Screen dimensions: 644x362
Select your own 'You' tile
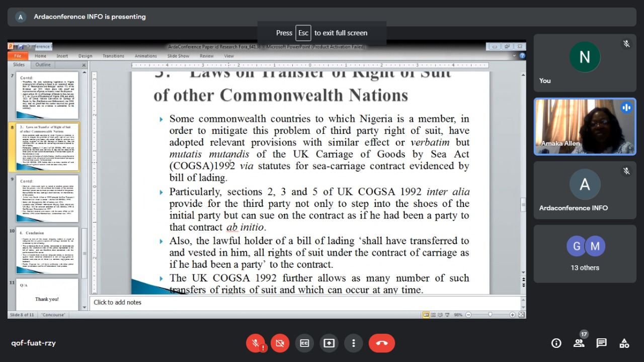585,62
